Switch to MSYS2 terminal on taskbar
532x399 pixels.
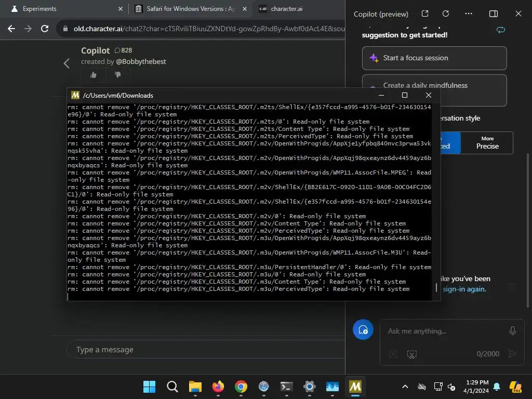coord(355,387)
